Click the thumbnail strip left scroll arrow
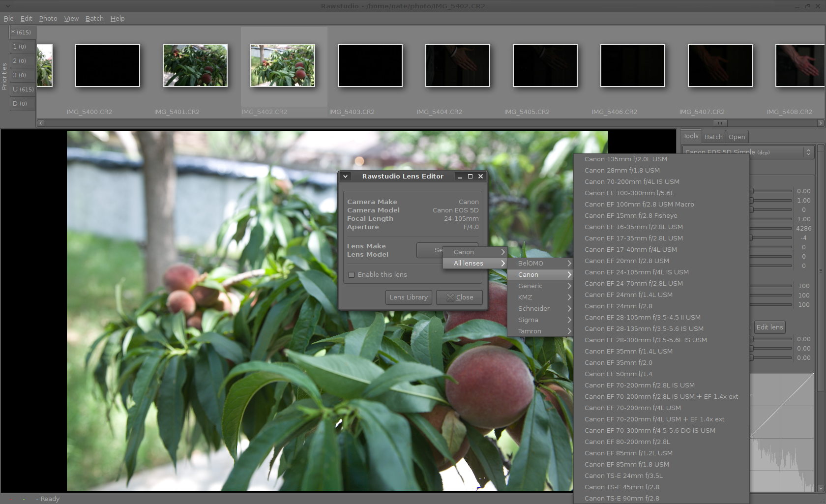Screen dimensions: 826x504 click(x=40, y=123)
